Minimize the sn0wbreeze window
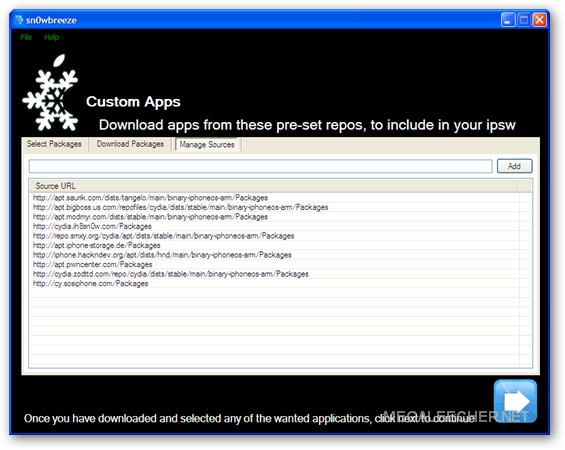This screenshot has width=565, height=450. pos(508,20)
